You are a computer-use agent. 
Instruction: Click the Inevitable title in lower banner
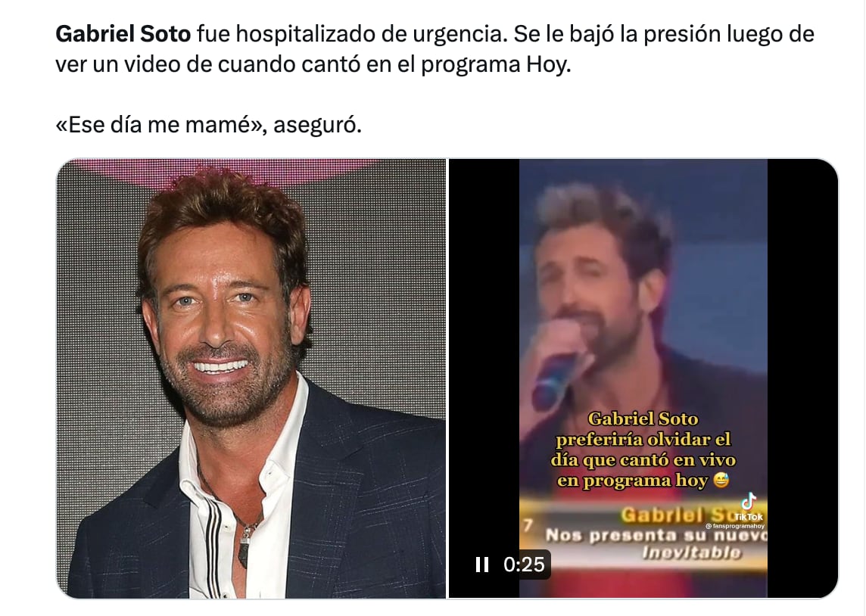pos(691,552)
